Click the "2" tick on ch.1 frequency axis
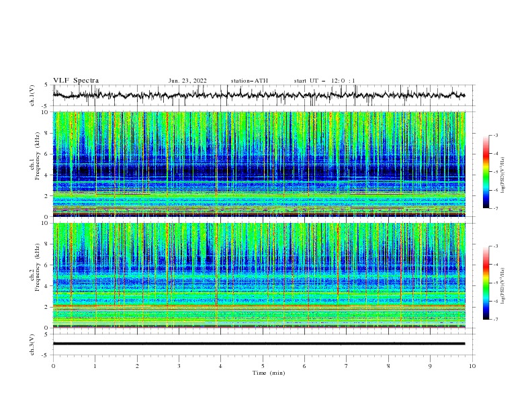The height and width of the screenshot is (411, 532). point(47,195)
